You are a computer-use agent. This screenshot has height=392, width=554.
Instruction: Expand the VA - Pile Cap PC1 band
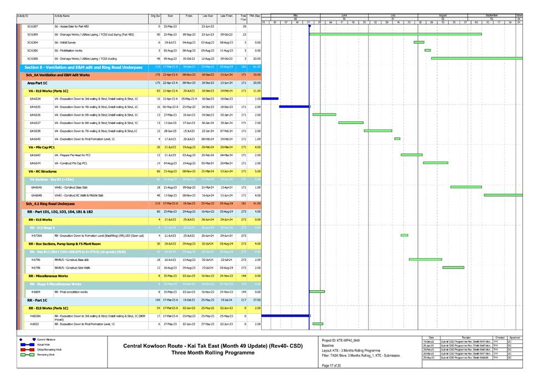[x=42, y=147]
